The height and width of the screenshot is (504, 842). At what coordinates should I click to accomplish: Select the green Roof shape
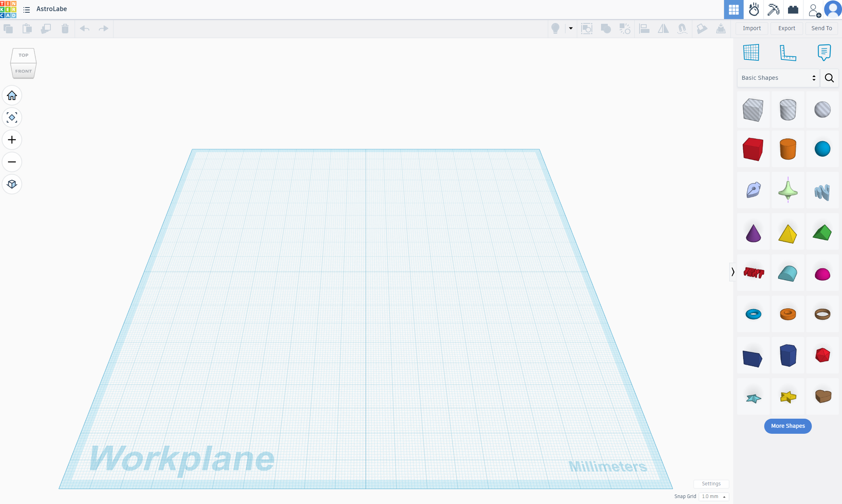pyautogui.click(x=823, y=233)
